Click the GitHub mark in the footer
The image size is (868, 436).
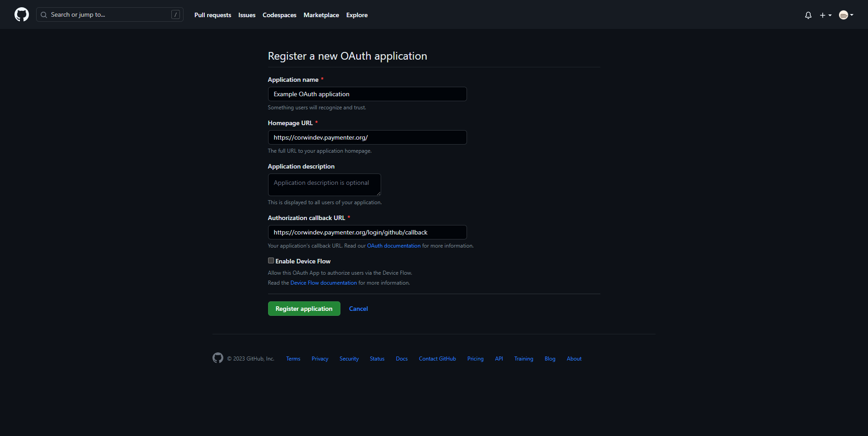pyautogui.click(x=217, y=357)
